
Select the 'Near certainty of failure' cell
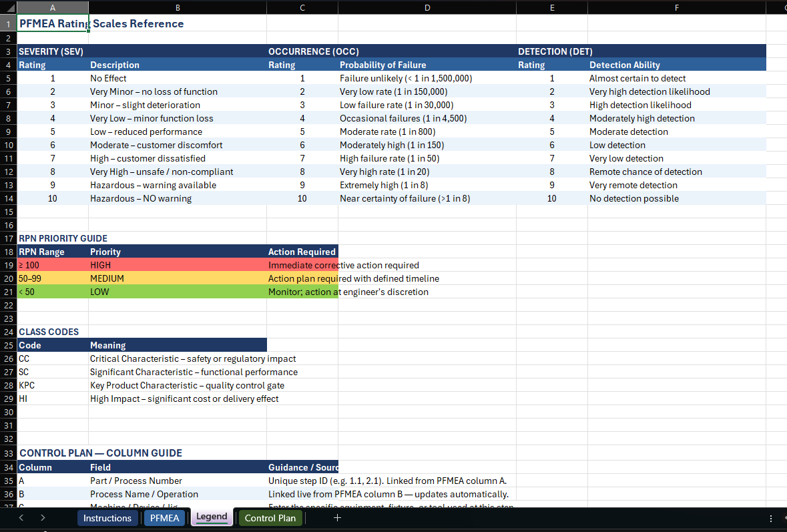click(x=427, y=198)
